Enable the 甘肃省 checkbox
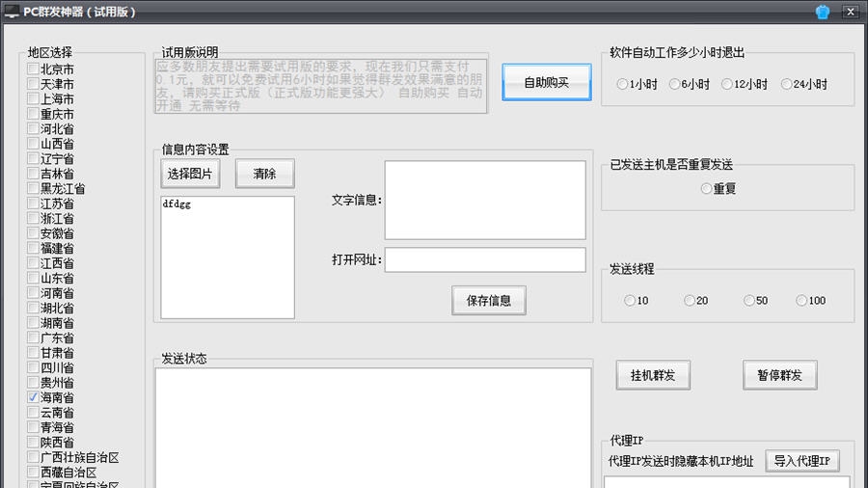 (33, 353)
